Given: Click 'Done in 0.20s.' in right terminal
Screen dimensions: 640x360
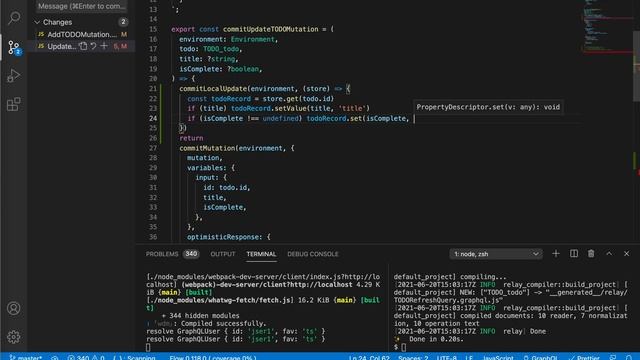Looking at the screenshot, I should pyautogui.click(x=436, y=339).
